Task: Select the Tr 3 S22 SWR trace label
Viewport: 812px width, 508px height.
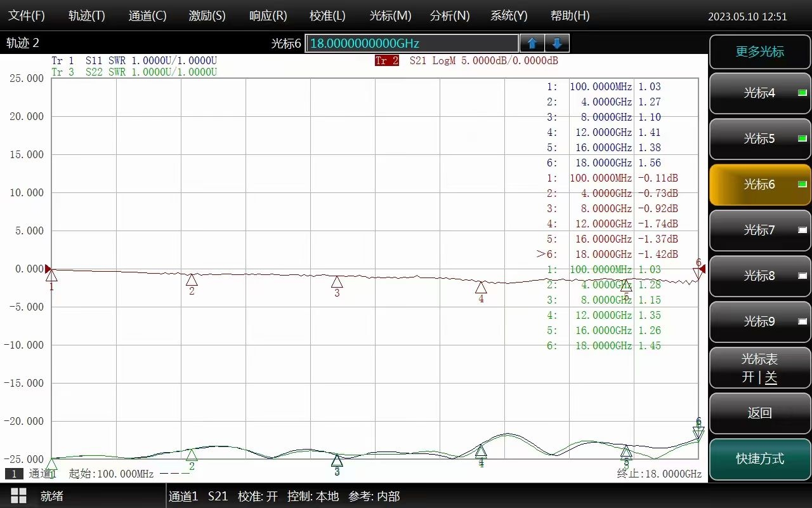Action: [134, 72]
